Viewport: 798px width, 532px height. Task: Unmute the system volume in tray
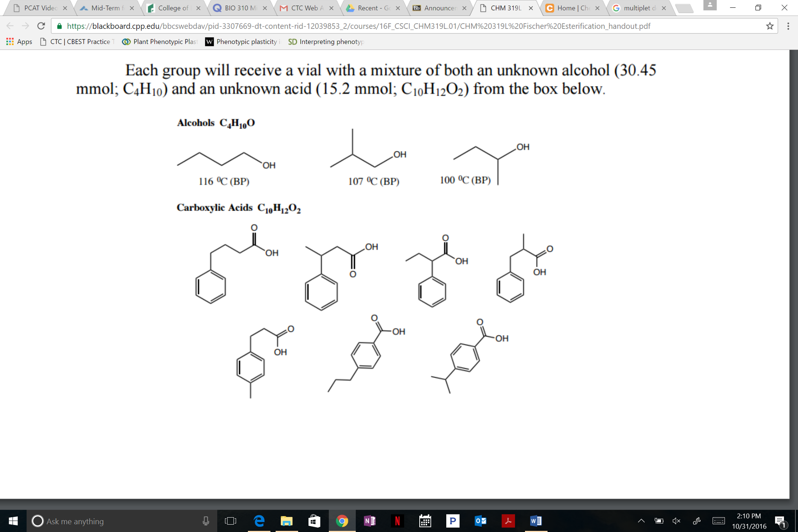click(676, 521)
